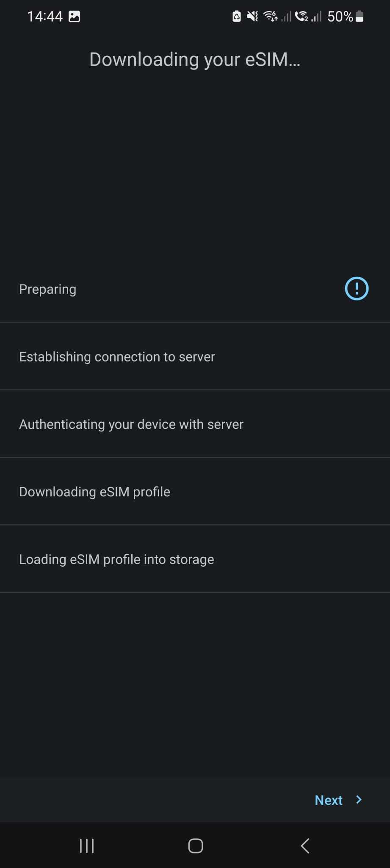The width and height of the screenshot is (390, 868).
Task: Open recent apps from navigation bar
Action: (87, 846)
